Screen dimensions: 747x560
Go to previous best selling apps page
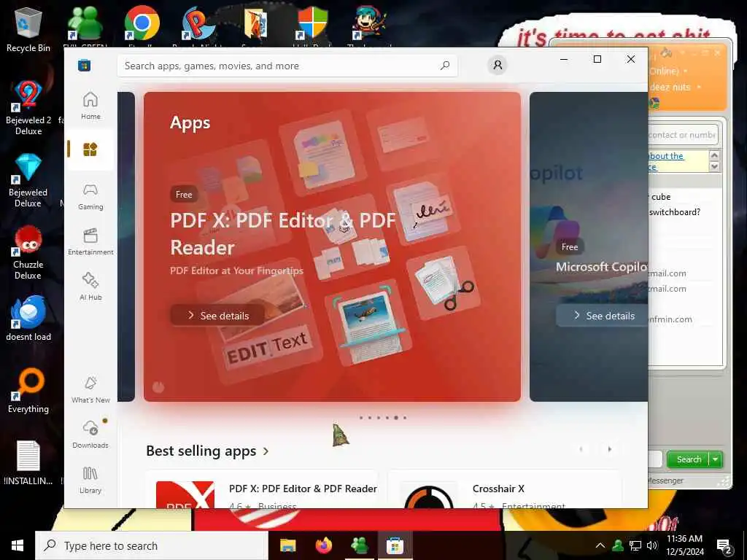click(x=581, y=449)
